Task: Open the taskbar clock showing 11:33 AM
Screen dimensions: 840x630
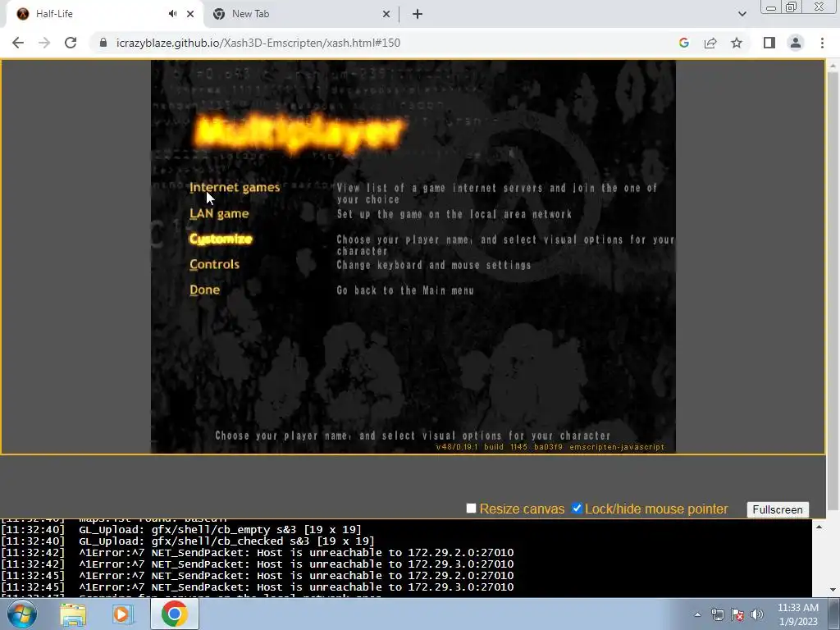Action: [x=797, y=614]
